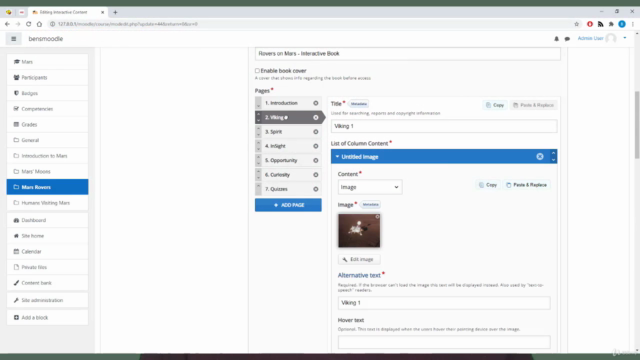Viewport: 640px width, 360px height.
Task: Click the ADD PAGE button
Action: [288, 205]
